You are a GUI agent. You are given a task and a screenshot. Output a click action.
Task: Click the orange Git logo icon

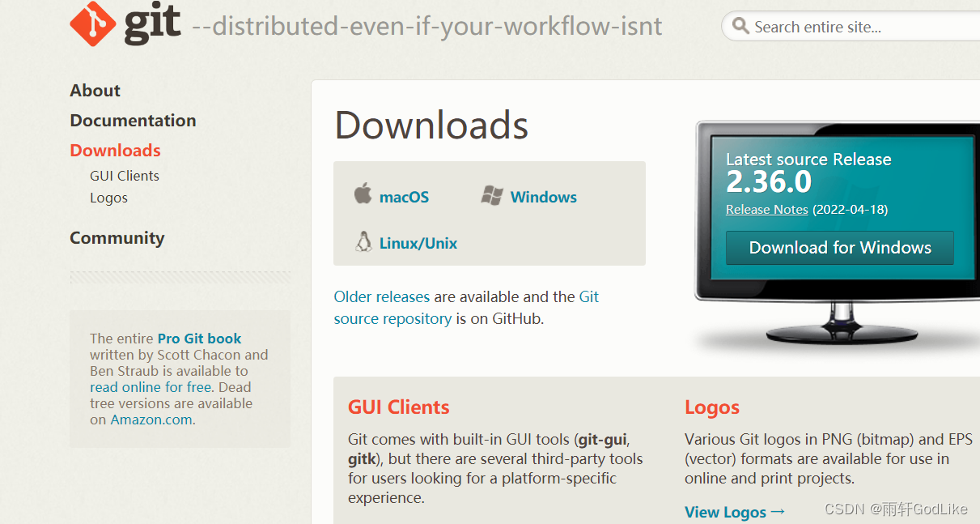[93, 23]
